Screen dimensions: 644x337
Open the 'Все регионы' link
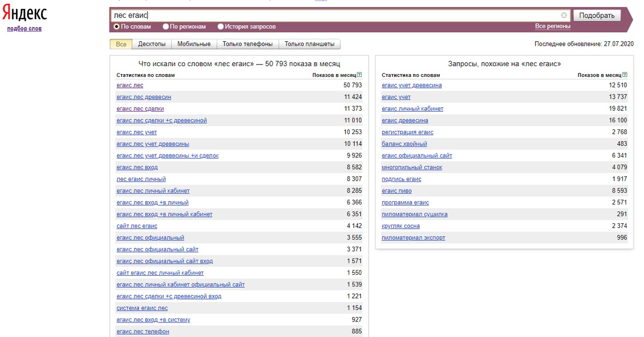tap(553, 26)
